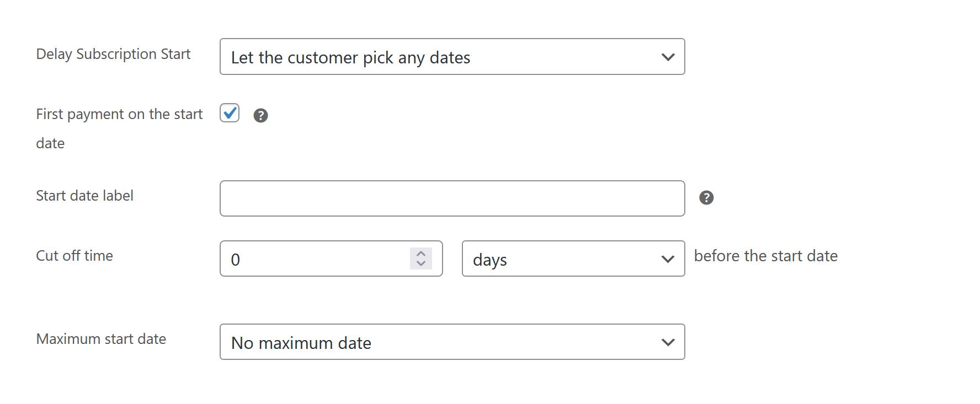Open the Delay Subscription Start dropdown
The height and width of the screenshot is (404, 980).
coord(452,57)
